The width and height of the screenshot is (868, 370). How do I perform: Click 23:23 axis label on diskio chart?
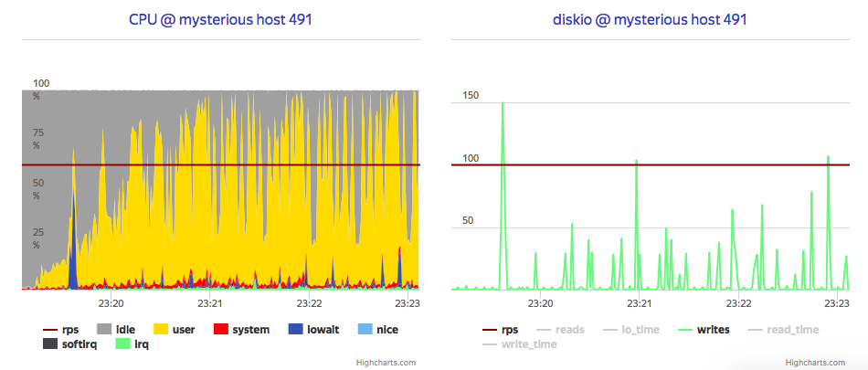(x=837, y=303)
